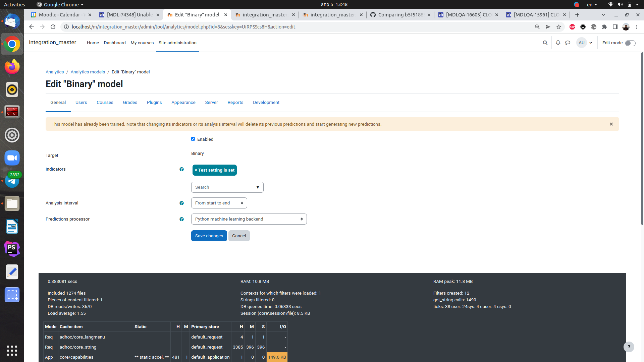Open the Files manager dock icon
644x362 pixels.
click(x=12, y=203)
